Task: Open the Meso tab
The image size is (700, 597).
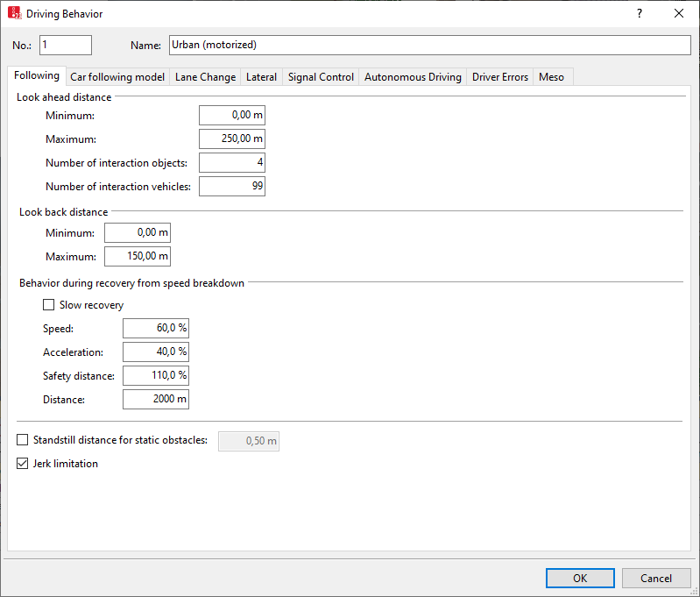Action: (551, 77)
